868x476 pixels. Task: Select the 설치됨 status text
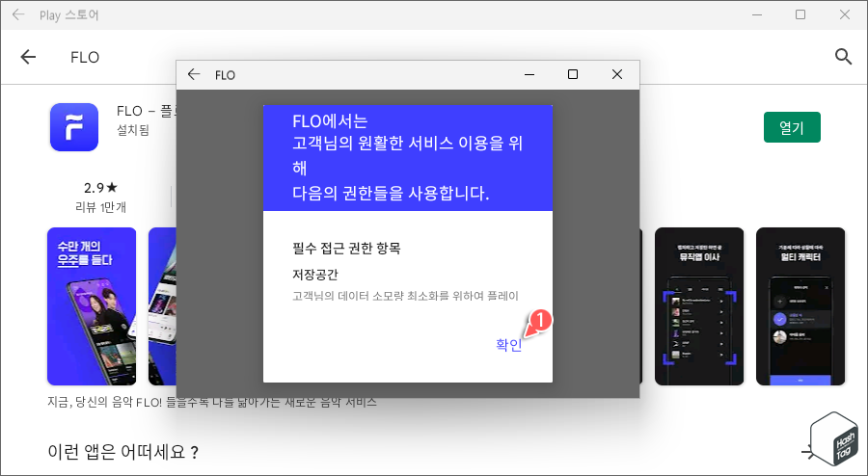(x=133, y=130)
